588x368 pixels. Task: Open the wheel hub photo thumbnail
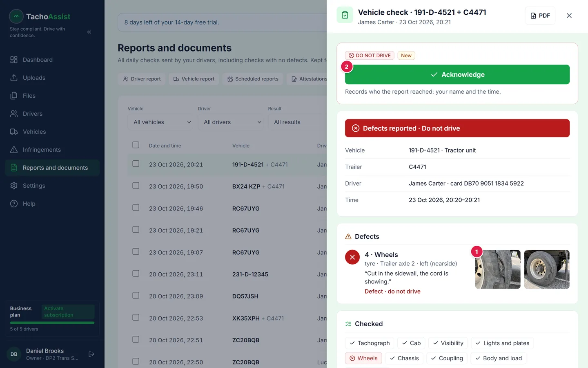click(x=547, y=269)
